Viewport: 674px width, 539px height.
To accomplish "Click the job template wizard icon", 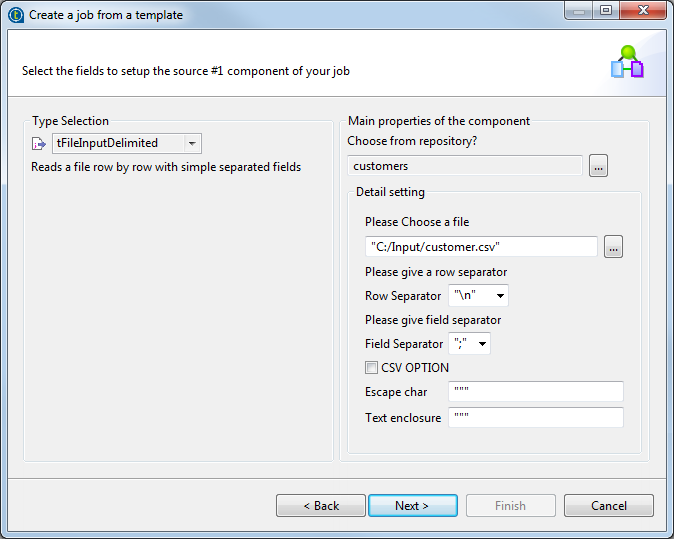I will click(x=627, y=62).
